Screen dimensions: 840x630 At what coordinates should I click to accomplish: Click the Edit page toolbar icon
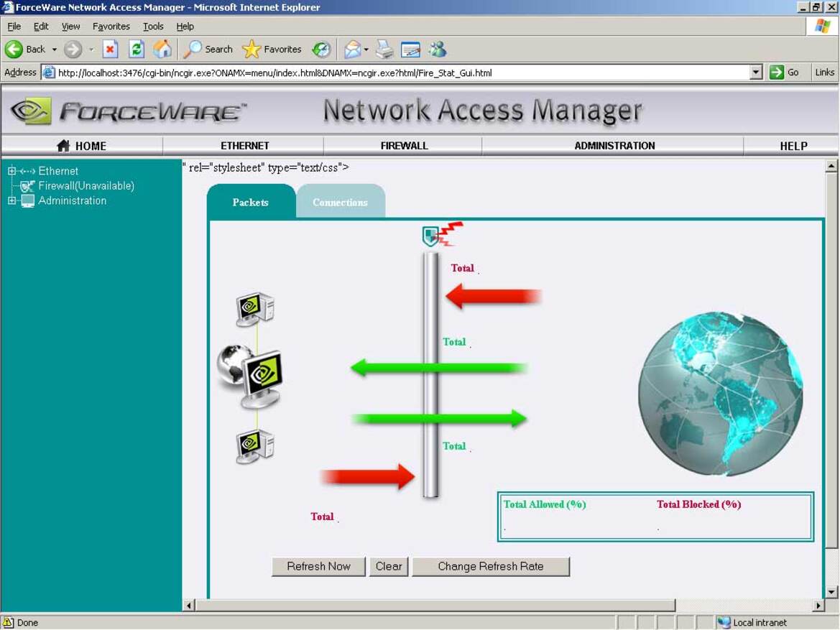[411, 50]
